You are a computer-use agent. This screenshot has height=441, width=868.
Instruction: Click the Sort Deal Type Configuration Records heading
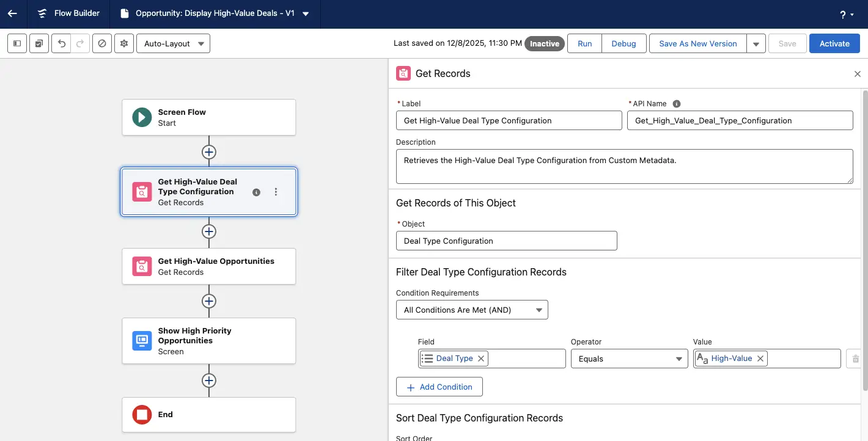point(479,418)
